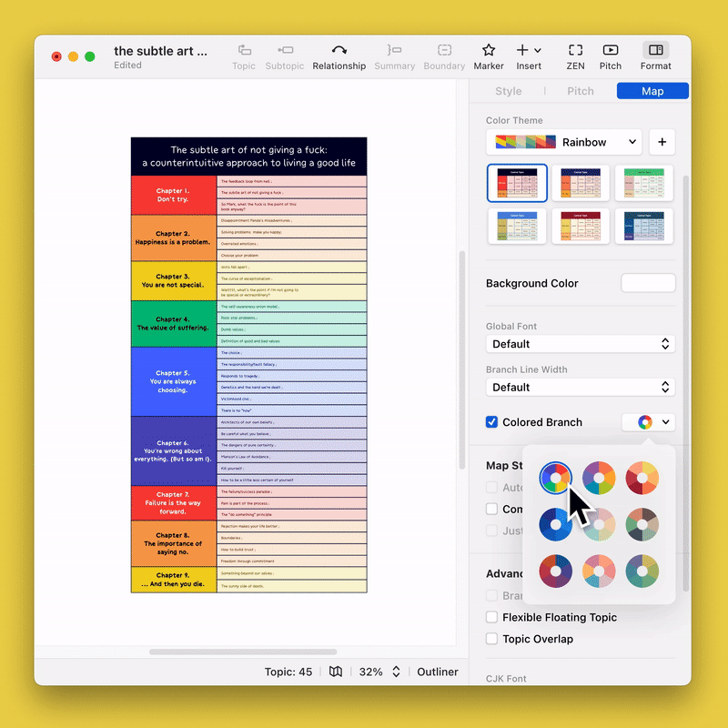728x728 pixels.
Task: Switch to the Style tab
Action: pos(509,91)
